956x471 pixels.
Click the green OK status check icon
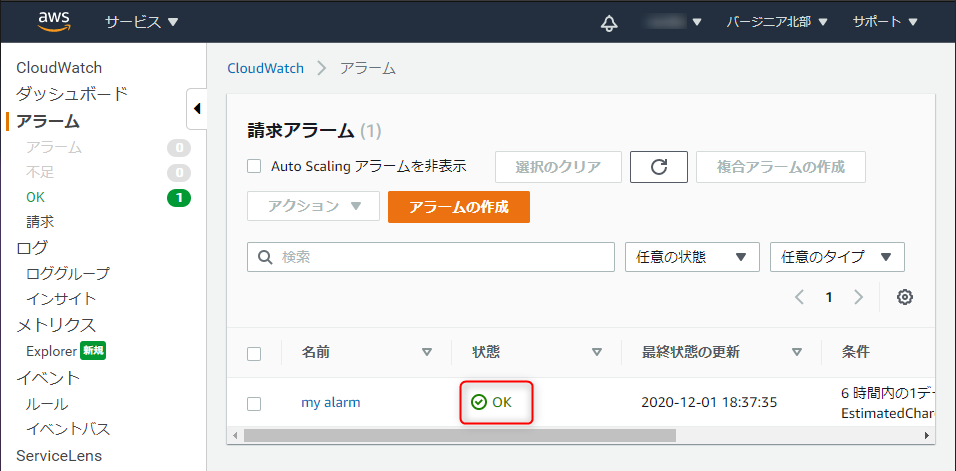pyautogui.click(x=479, y=402)
